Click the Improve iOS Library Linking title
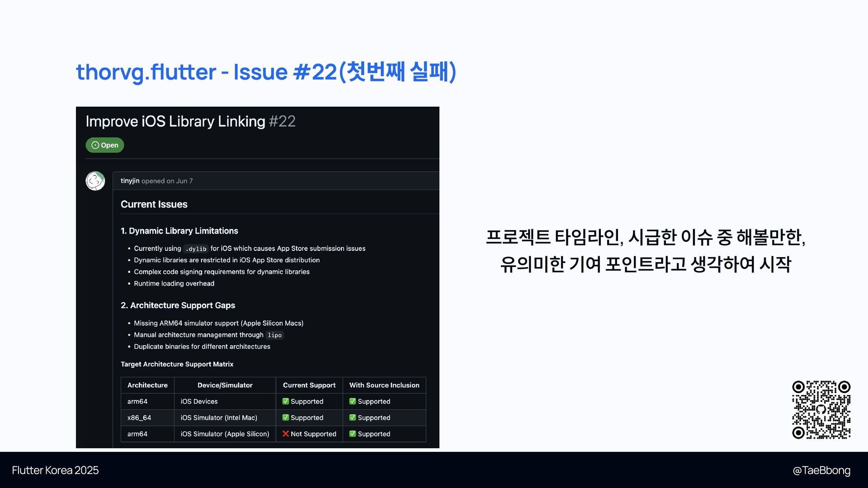 [x=175, y=121]
